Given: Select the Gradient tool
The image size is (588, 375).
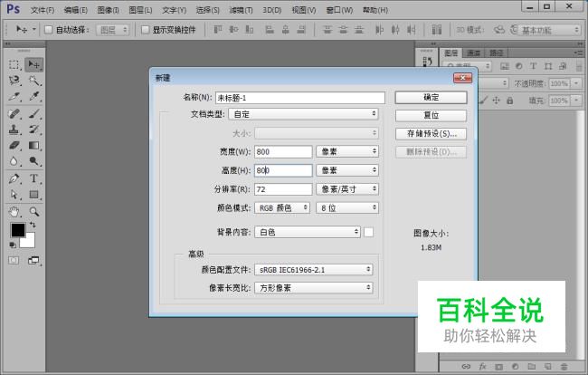Looking at the screenshot, I should (33, 145).
